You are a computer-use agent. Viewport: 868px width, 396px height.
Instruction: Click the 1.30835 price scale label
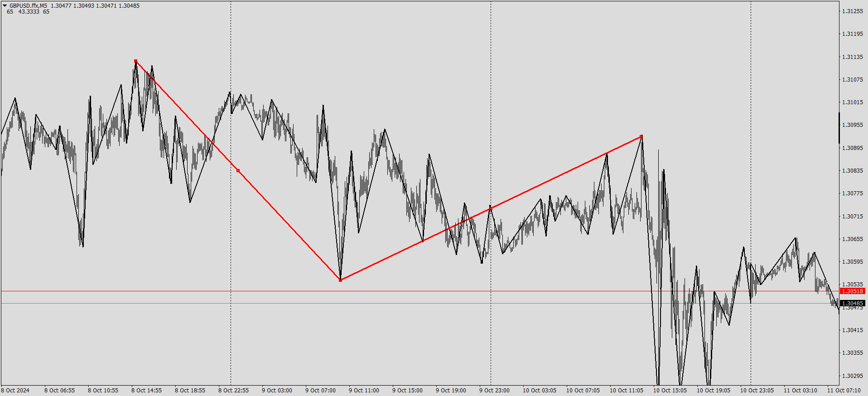853,170
